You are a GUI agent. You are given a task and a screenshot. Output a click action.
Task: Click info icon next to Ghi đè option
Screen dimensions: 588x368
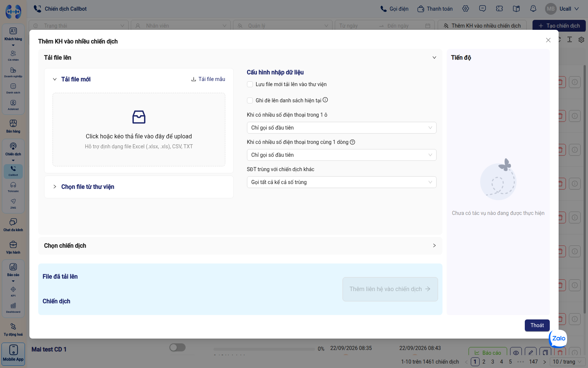[325, 100]
